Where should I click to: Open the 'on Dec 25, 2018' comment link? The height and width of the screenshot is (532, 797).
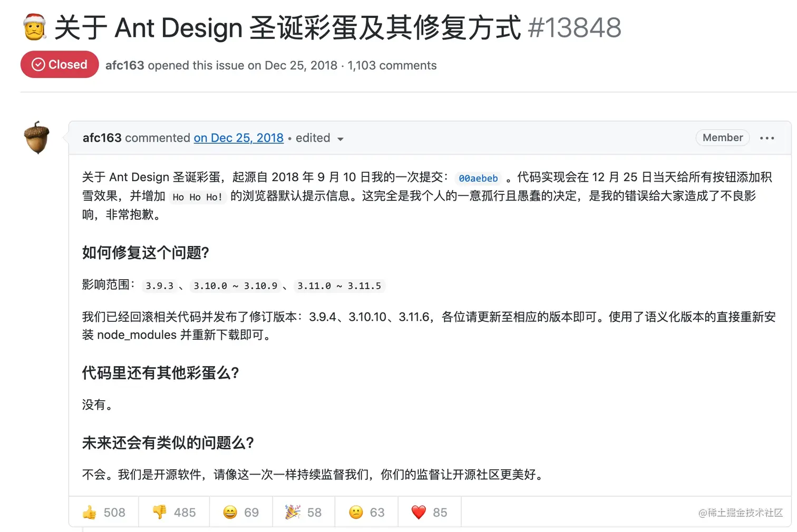pyautogui.click(x=239, y=138)
